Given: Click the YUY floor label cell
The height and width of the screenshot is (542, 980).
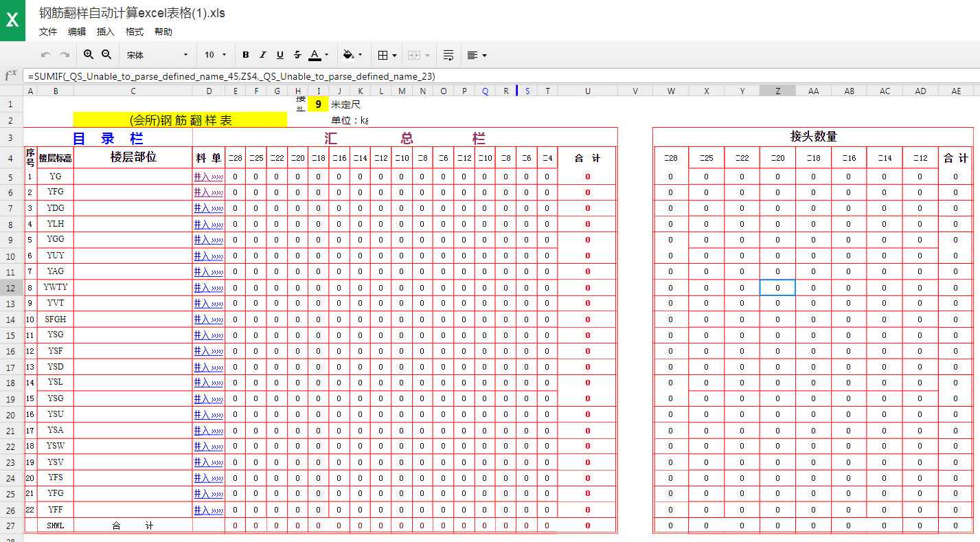Looking at the screenshot, I should 56,256.
